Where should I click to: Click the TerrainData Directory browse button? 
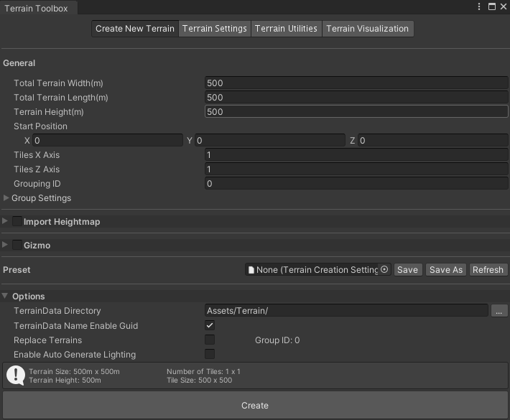tap(500, 311)
